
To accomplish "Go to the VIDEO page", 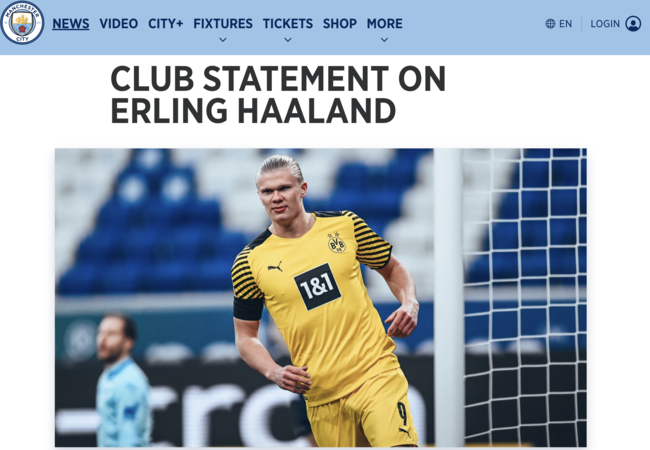I will point(119,24).
